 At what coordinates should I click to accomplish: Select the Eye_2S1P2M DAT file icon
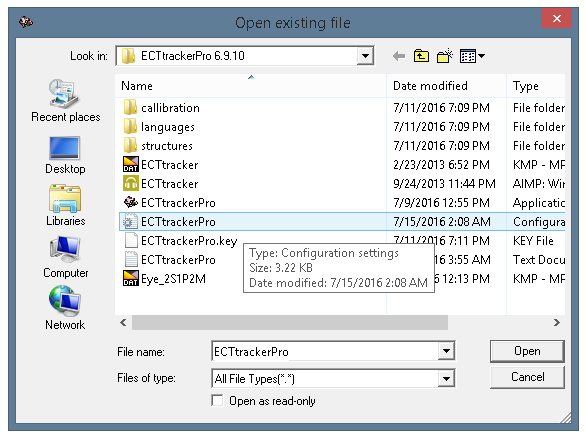click(x=130, y=278)
